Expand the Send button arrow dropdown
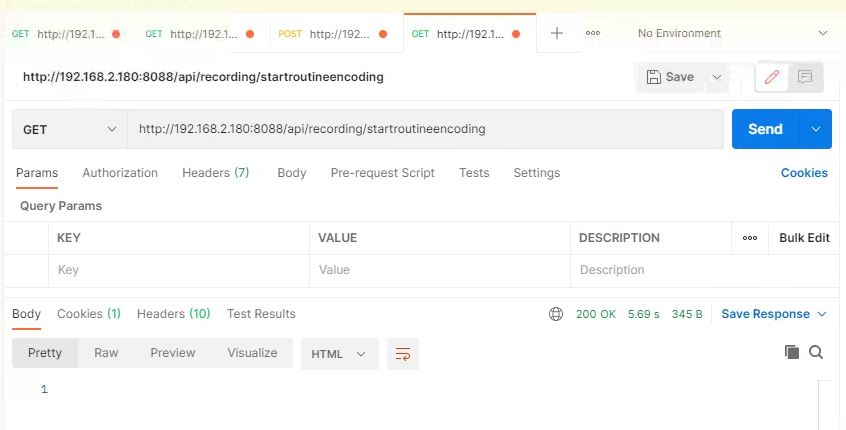 (816, 129)
